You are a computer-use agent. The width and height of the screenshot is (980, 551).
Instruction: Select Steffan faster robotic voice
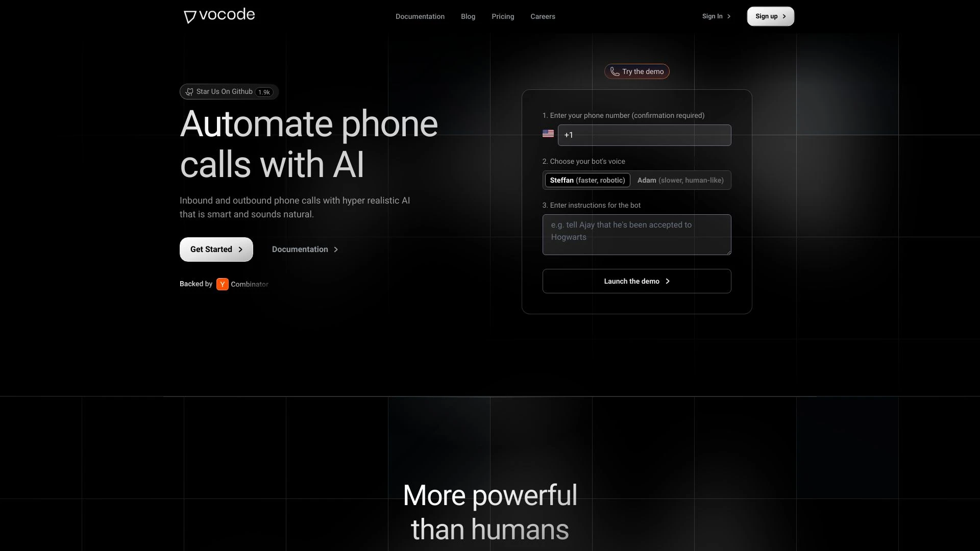click(x=587, y=180)
